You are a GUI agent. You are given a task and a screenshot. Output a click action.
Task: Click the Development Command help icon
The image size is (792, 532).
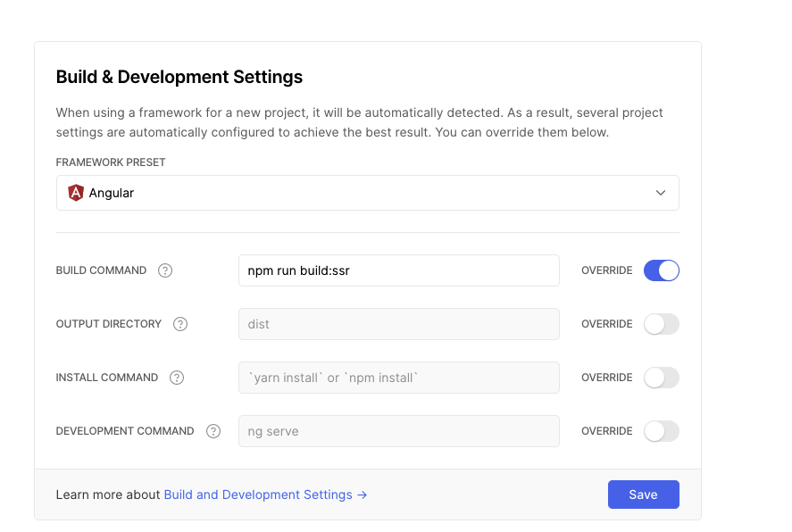213,431
